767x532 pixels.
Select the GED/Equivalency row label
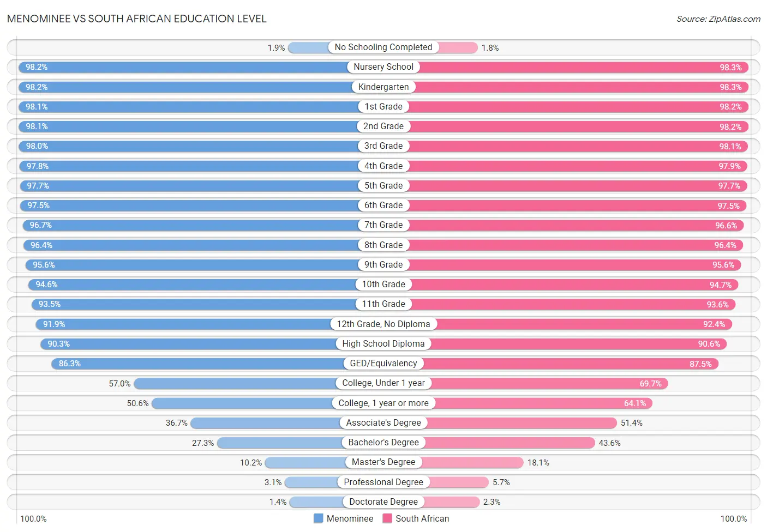click(x=383, y=364)
